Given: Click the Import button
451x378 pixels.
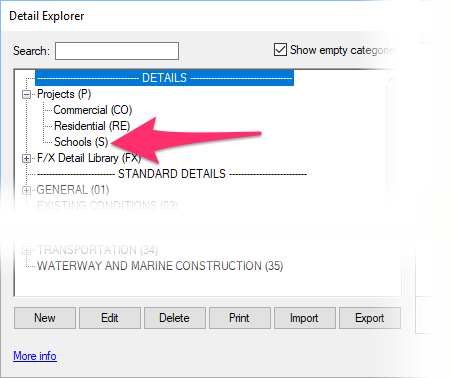Looking at the screenshot, I should click(x=305, y=318).
